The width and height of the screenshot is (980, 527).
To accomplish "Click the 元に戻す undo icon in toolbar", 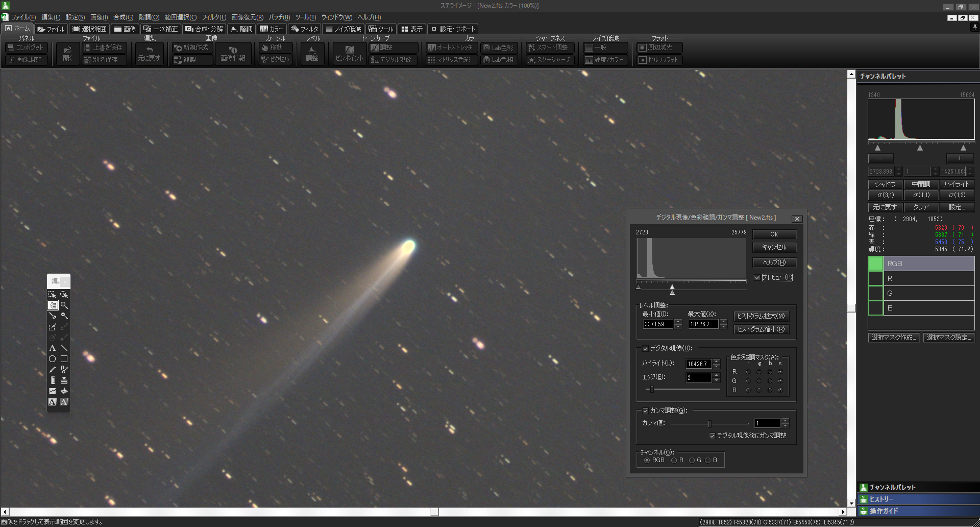I will [149, 53].
